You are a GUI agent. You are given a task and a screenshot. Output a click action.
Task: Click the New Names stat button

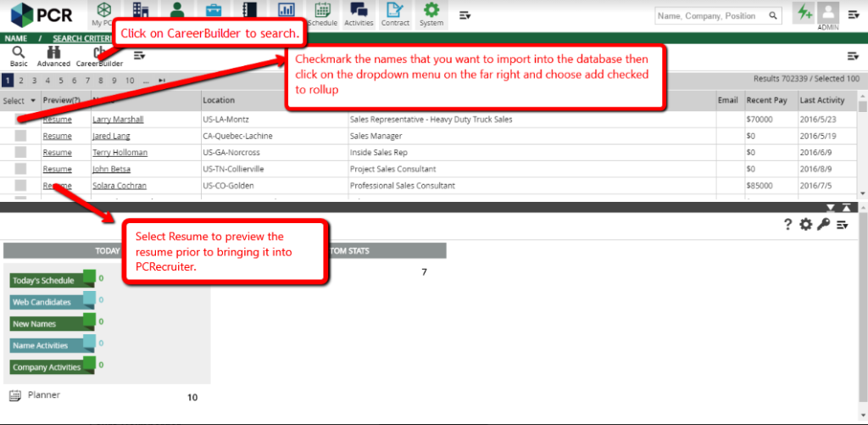click(53, 322)
